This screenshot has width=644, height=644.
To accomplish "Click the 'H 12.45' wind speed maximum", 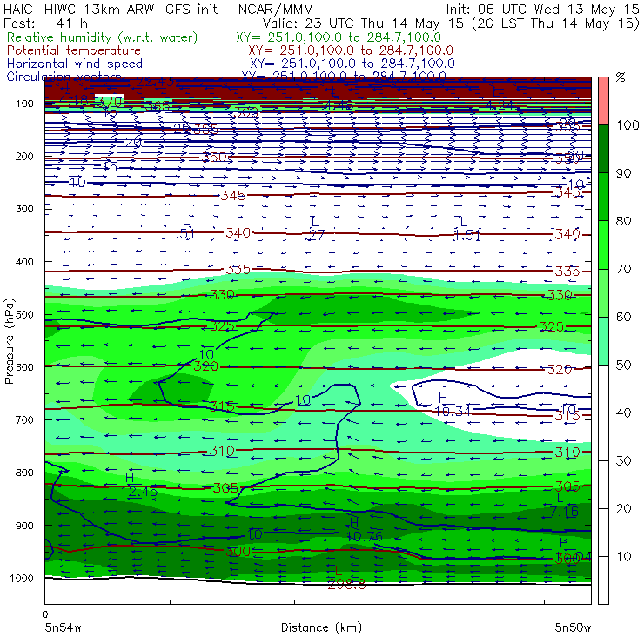I will pos(139,484).
